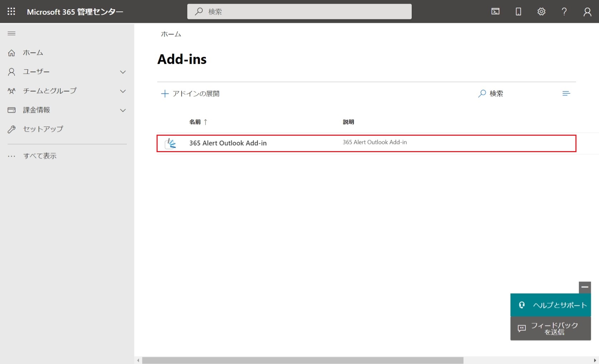Open the Cloud Shell terminal icon

tap(495, 11)
